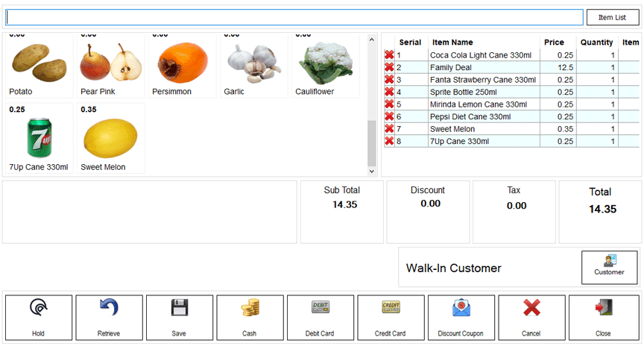Open the Customer selection
Image resolution: width=644 pixels, height=349 pixels.
coord(609,267)
